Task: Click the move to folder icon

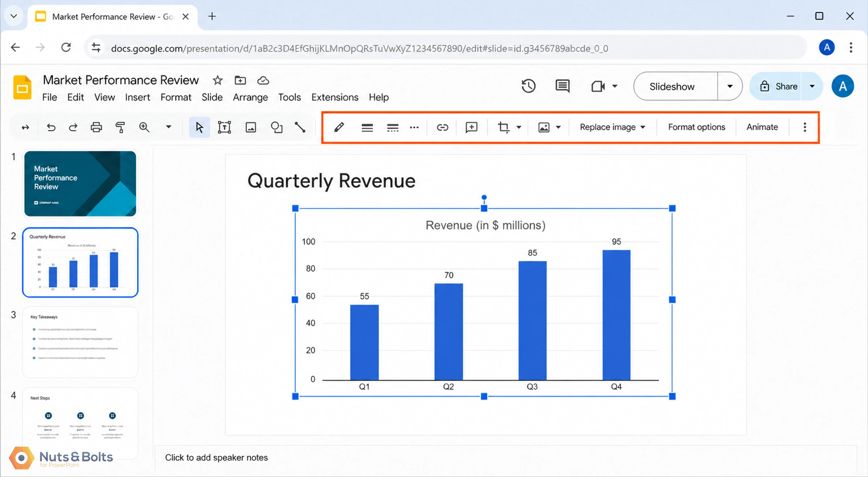Action: point(240,80)
